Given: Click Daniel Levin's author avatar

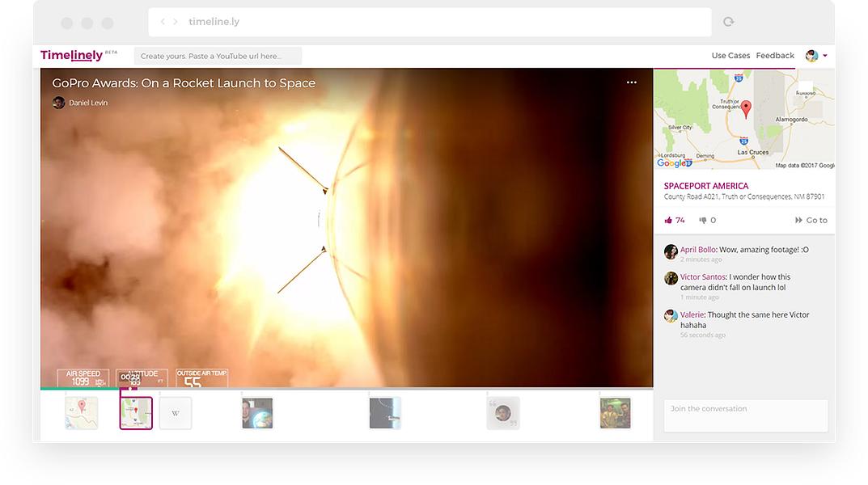Looking at the screenshot, I should [59, 103].
